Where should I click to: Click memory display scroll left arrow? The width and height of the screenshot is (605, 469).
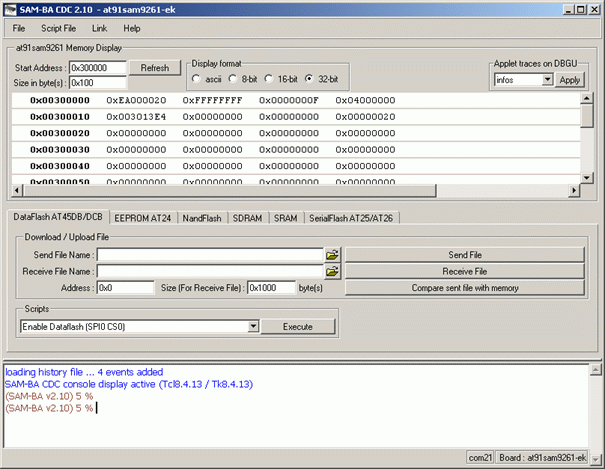click(x=17, y=190)
